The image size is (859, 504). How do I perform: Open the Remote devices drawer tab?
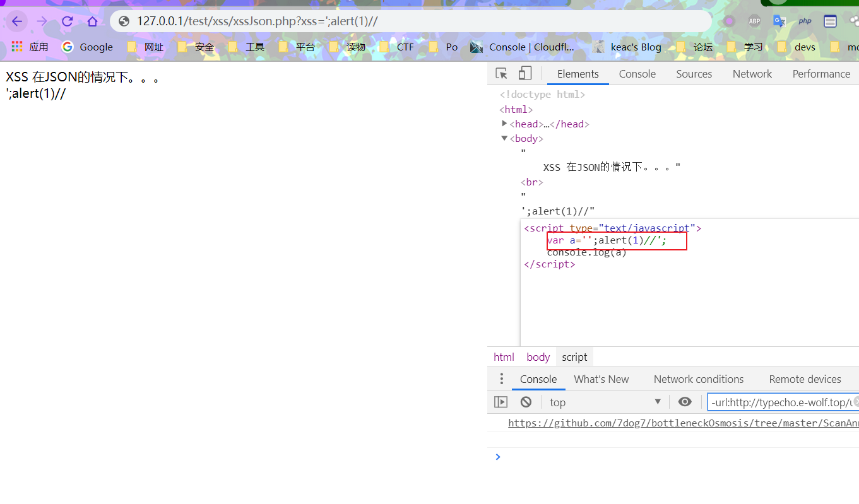tap(805, 379)
